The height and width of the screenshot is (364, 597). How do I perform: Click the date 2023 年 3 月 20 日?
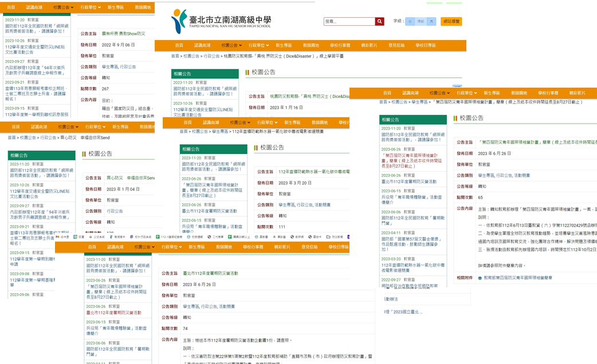294,183
